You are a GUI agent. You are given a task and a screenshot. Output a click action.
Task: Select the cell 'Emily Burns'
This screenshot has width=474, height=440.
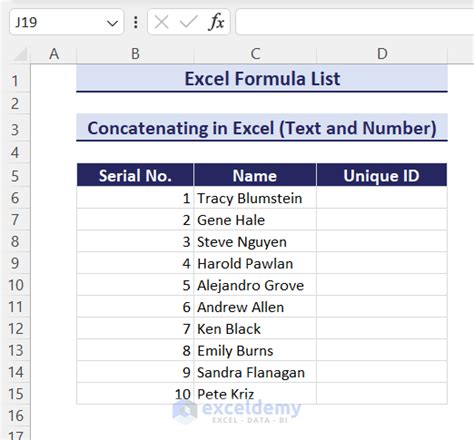(x=255, y=350)
